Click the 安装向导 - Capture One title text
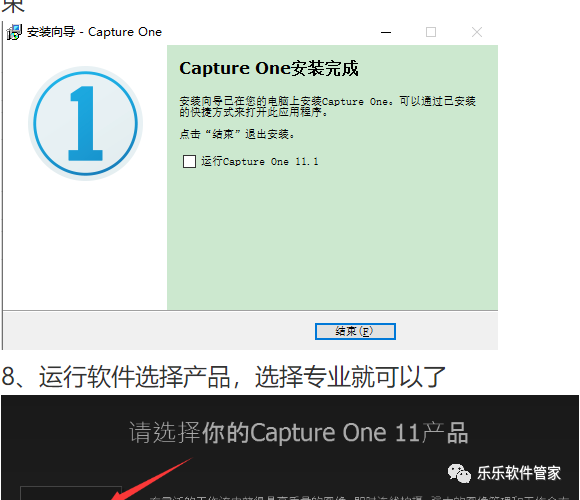Screen dimensions: 580x500 94,32
